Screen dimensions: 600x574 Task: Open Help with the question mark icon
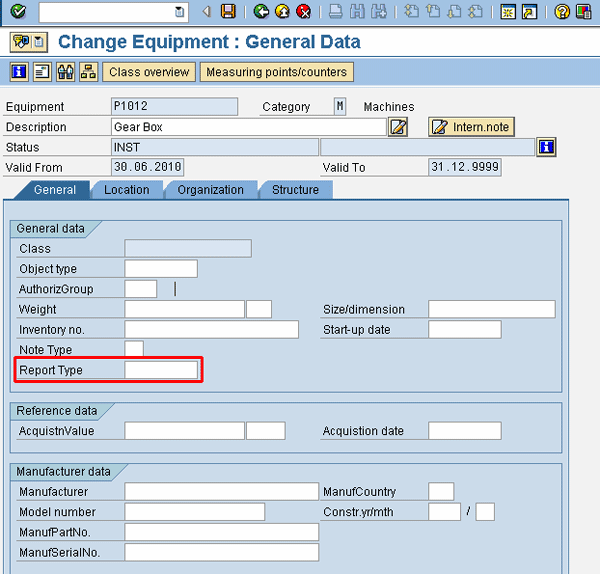pos(562,12)
